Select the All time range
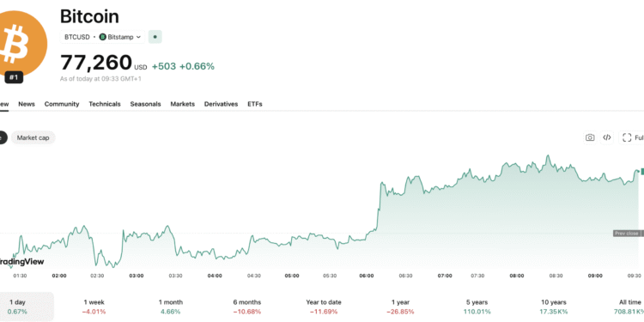644x322 pixels. coord(629,307)
